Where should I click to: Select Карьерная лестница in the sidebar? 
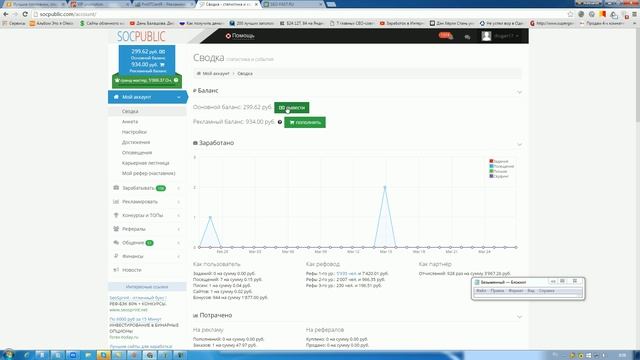(x=145, y=163)
